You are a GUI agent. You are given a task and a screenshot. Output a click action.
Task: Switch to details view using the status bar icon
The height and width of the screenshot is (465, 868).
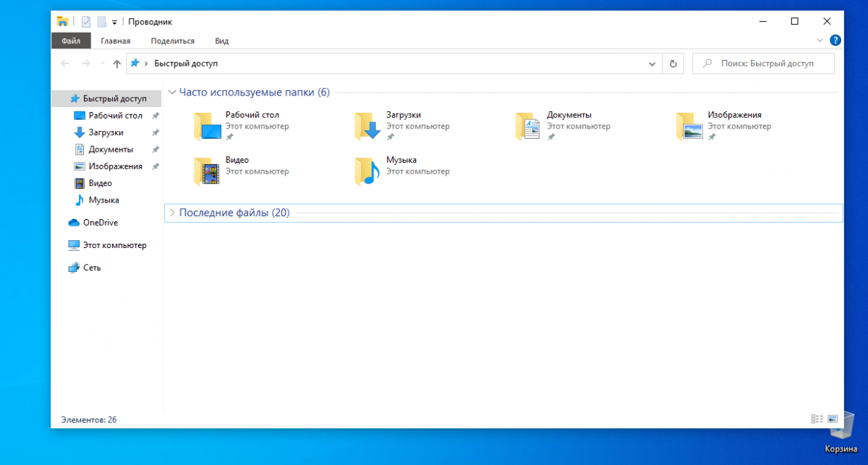[817, 419]
